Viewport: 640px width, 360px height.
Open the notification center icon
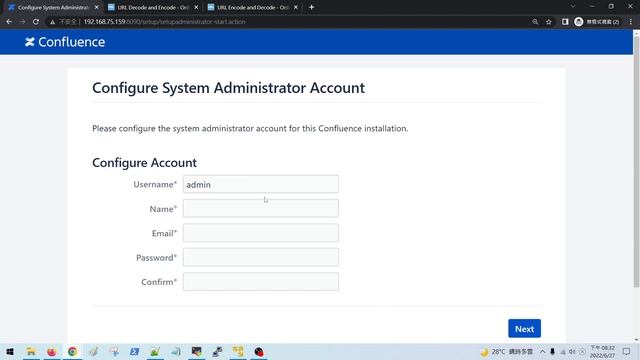click(626, 351)
